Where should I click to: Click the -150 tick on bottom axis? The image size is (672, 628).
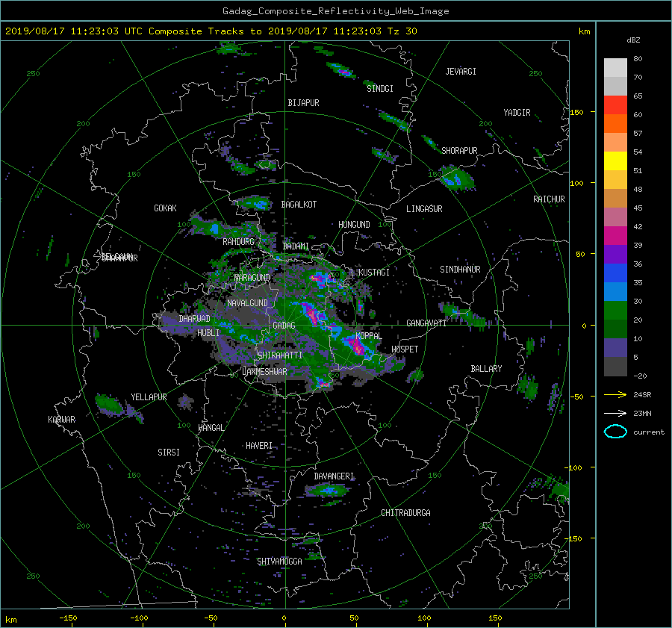(x=68, y=618)
